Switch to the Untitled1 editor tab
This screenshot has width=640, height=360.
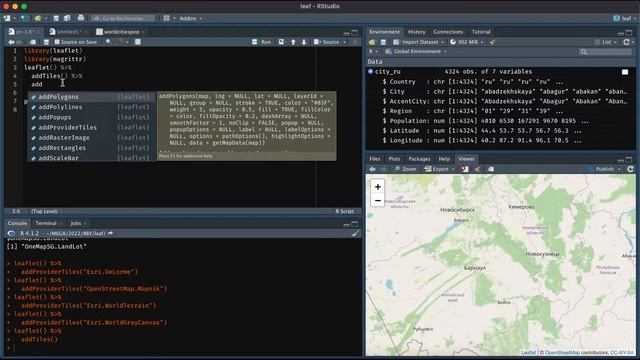tap(69, 32)
